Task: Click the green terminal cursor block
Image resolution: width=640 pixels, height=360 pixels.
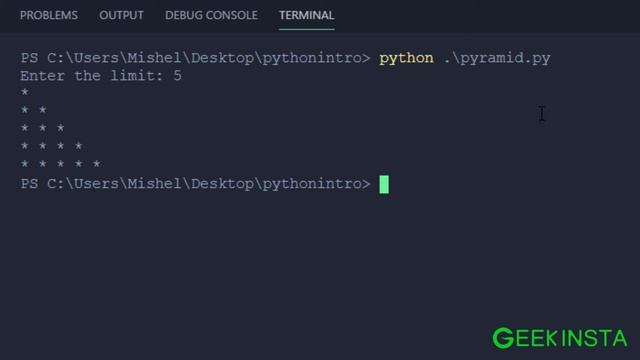Action: 384,184
